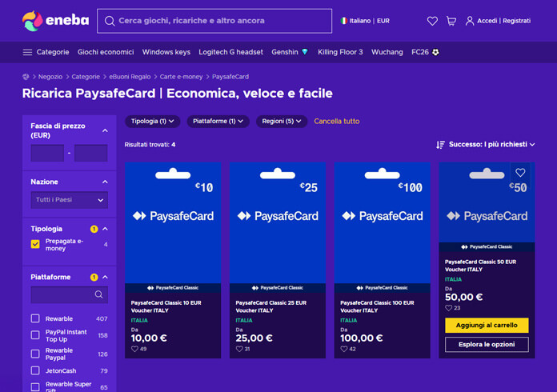The width and height of the screenshot is (557, 392).
Task: Click the Italian flag icon
Action: coord(344,21)
